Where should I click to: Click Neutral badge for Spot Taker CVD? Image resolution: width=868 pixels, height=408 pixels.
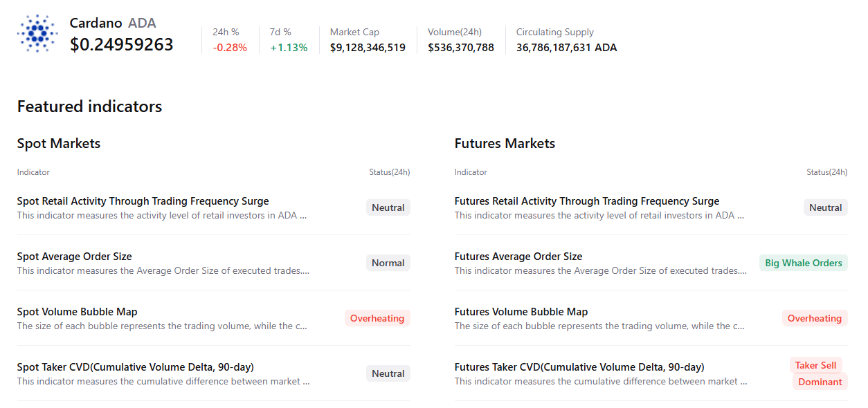tap(388, 373)
